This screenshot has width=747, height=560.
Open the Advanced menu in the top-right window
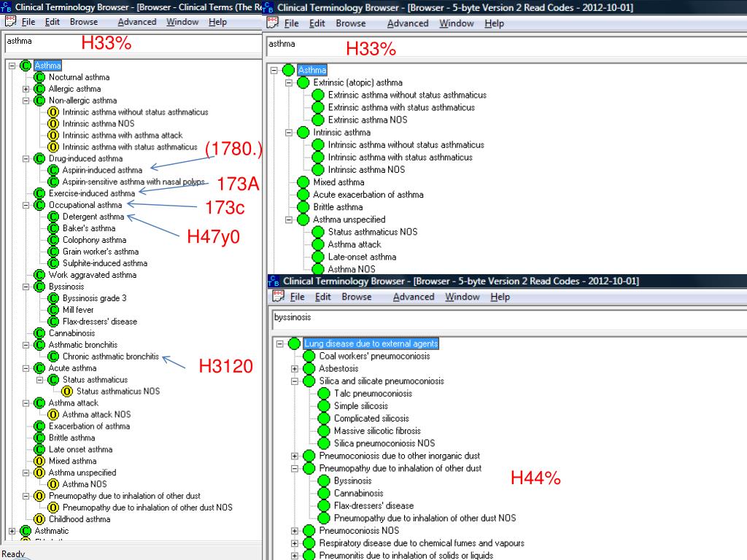point(408,23)
